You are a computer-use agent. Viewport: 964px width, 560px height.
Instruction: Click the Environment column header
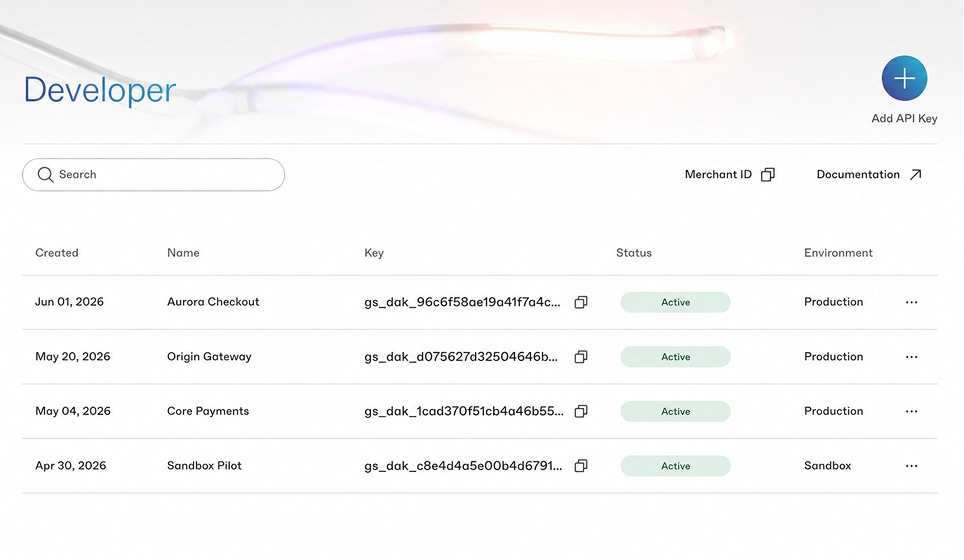(x=838, y=253)
